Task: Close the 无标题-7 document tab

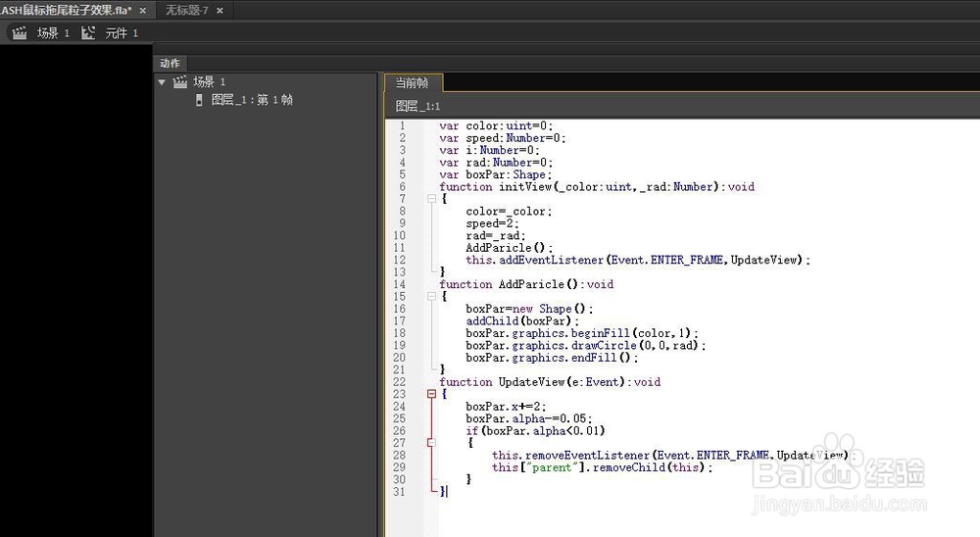Action: pyautogui.click(x=220, y=11)
